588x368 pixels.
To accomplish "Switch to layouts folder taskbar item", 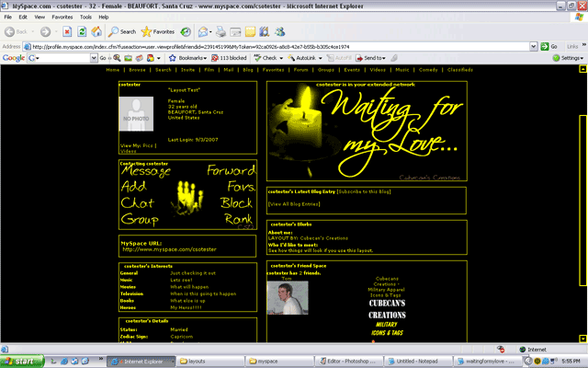I will (x=210, y=362).
